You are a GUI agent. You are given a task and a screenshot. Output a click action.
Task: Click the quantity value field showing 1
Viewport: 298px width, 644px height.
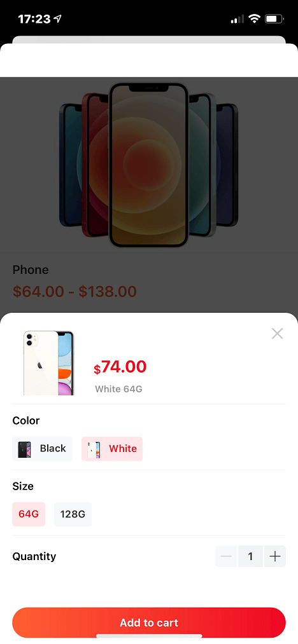tap(250, 556)
